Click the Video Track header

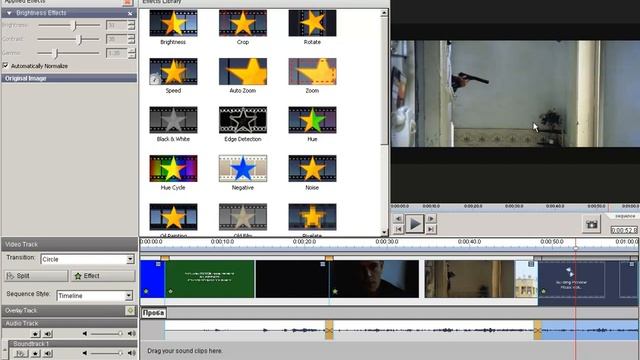point(69,244)
